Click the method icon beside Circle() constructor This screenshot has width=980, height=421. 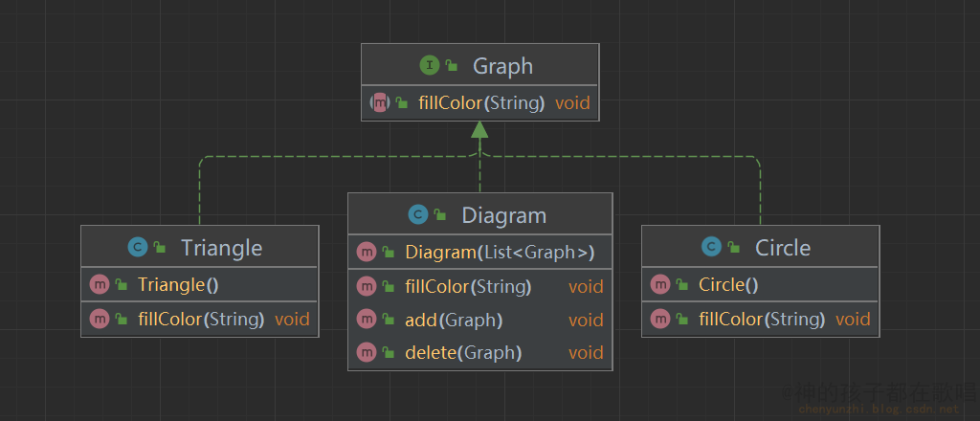pyautogui.click(x=660, y=285)
